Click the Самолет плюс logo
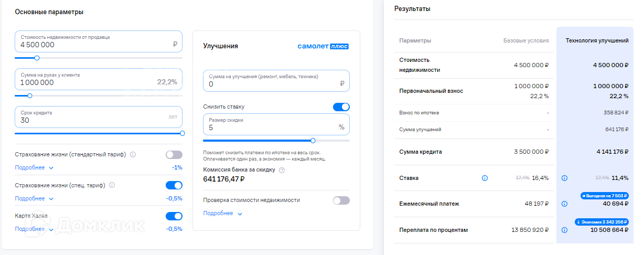644x255 pixels. (x=323, y=46)
